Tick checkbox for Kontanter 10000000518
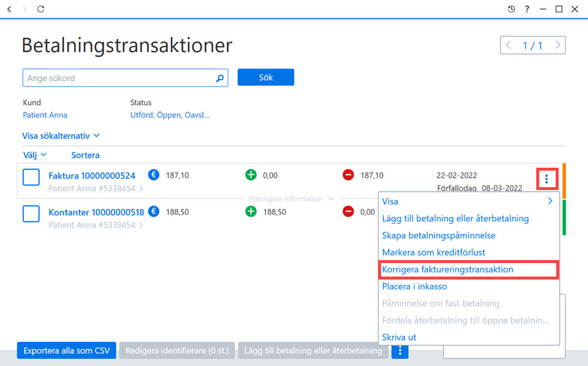Screen dimensions: 588x366 tap(31, 214)
